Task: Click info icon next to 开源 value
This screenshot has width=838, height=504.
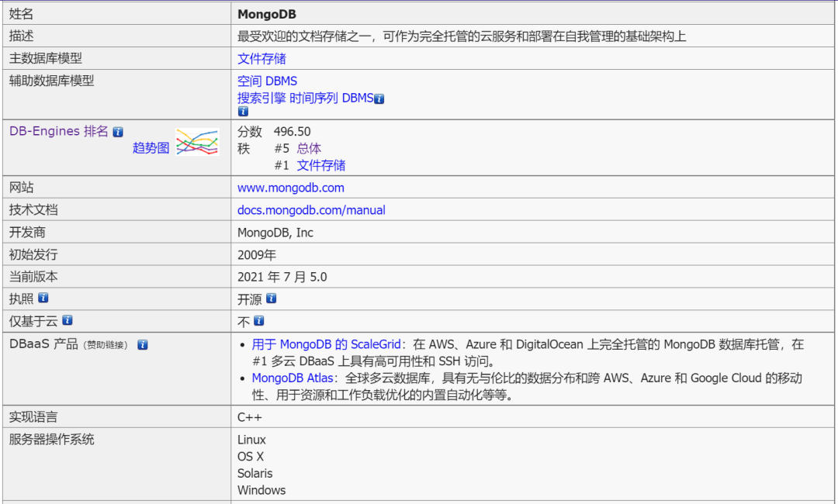Action: point(272,299)
